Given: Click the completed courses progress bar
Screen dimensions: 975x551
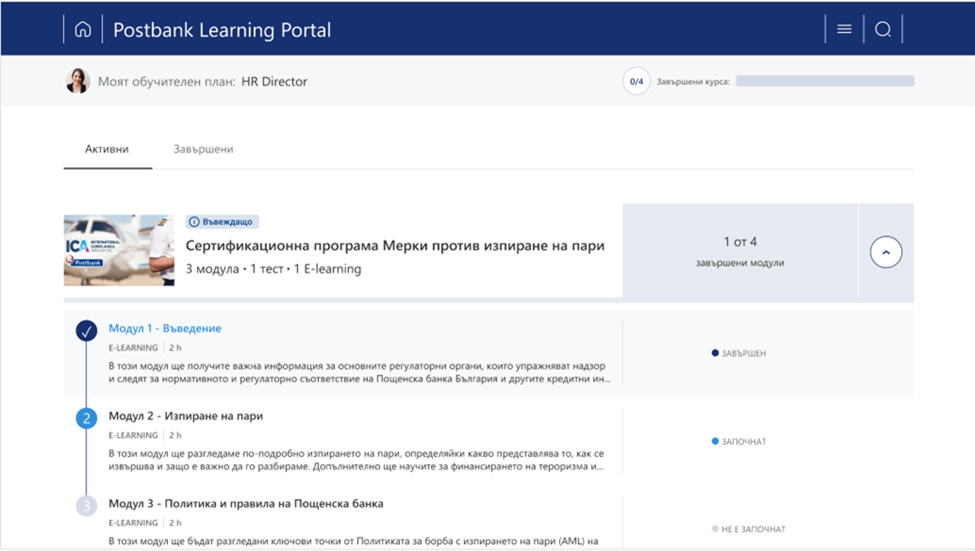Looking at the screenshot, I should click(x=825, y=81).
